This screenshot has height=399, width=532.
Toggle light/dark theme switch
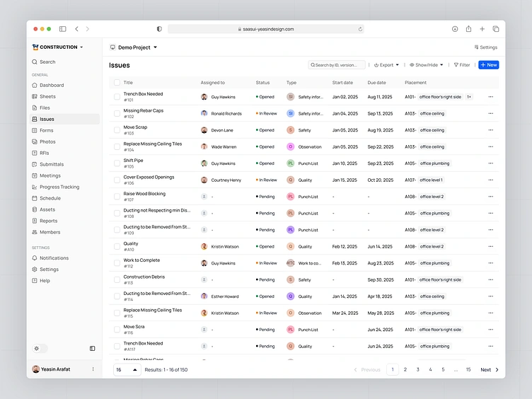[40, 349]
